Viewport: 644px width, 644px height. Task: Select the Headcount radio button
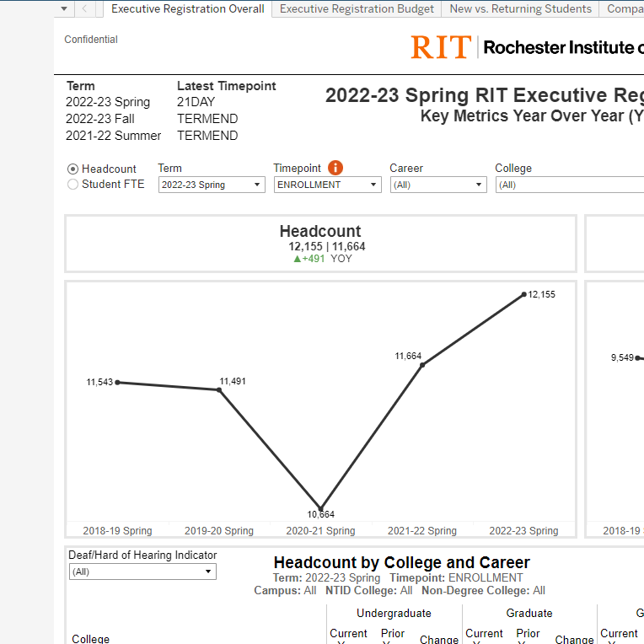(72, 169)
